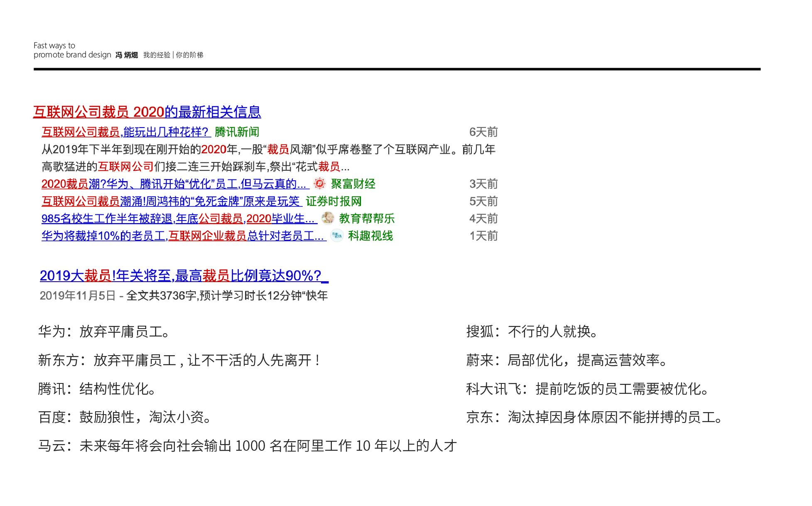The height and width of the screenshot is (506, 812).
Task: Open the 互联网公司裁员 2020的最新相关信息 heading link
Action: [147, 112]
